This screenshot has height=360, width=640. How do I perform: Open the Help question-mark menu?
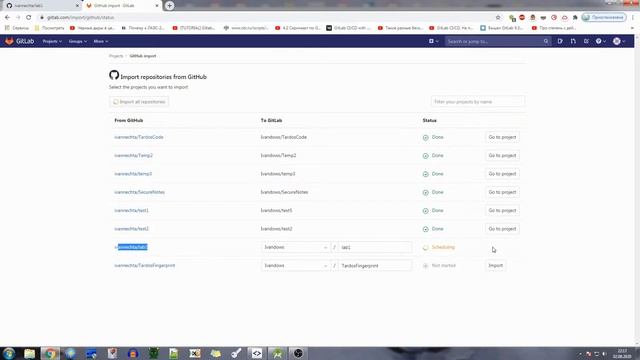[x=600, y=41]
